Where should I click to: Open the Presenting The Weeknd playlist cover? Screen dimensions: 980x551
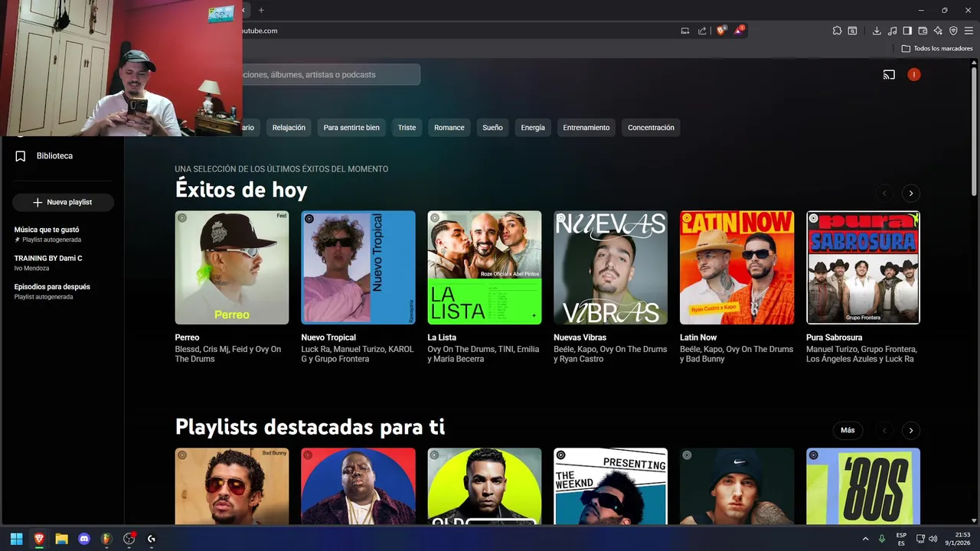(x=610, y=486)
